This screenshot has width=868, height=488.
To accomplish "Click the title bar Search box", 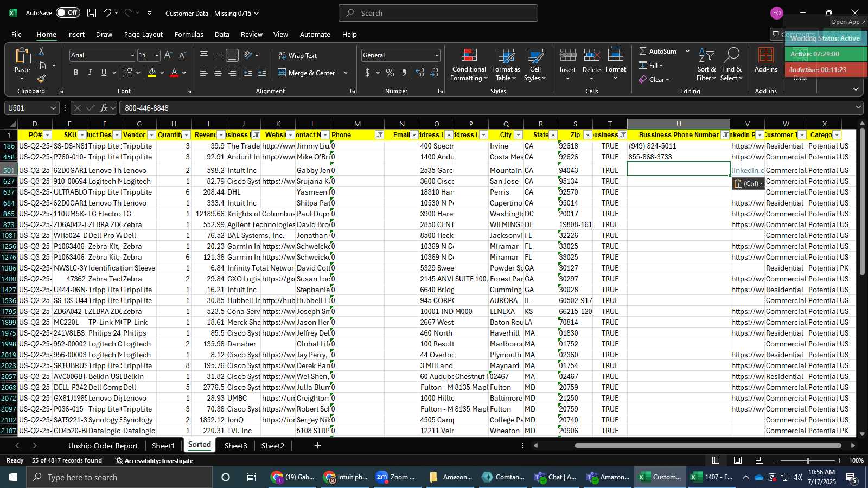I will click(438, 13).
